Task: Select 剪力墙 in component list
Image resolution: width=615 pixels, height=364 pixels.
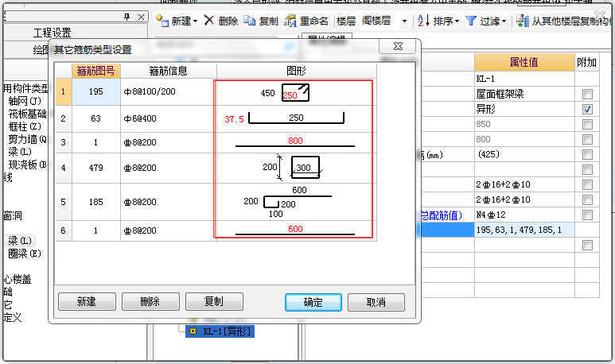Action: pos(28,139)
